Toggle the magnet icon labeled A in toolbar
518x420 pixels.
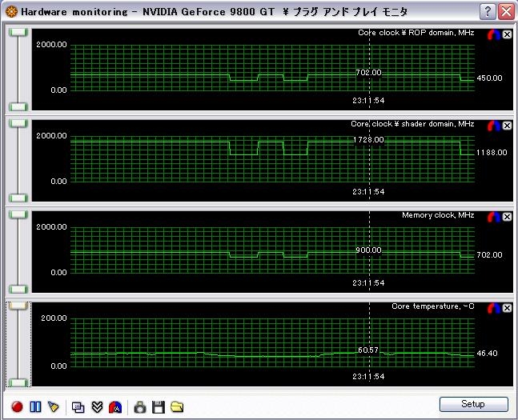click(x=115, y=407)
